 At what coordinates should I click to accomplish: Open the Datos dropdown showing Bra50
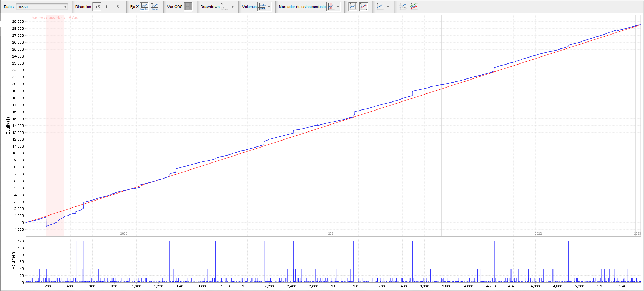coord(42,7)
